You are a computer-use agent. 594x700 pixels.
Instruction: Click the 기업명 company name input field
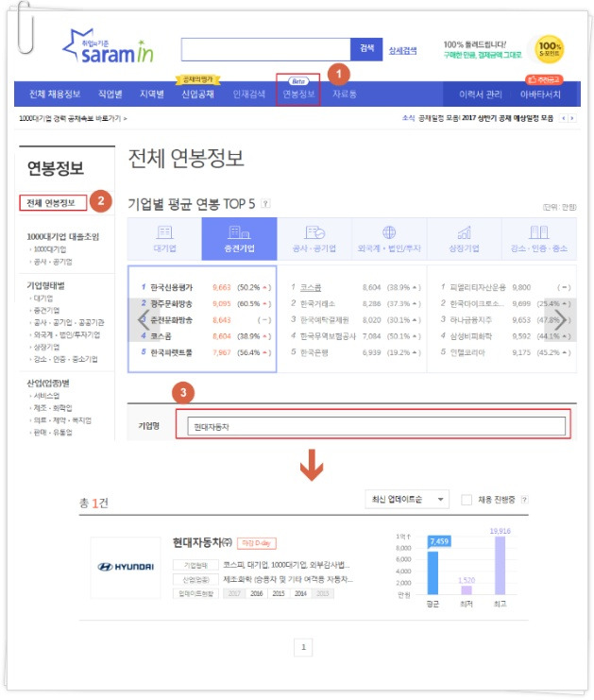376,426
